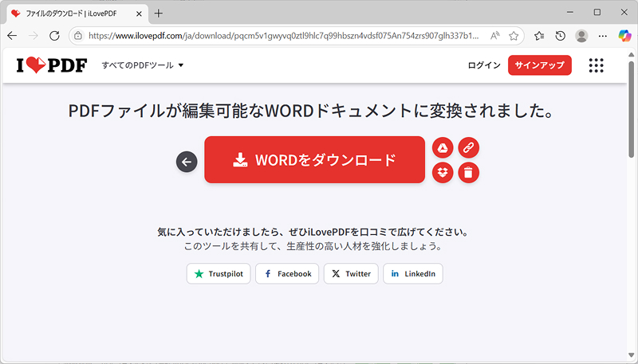This screenshot has height=364, width=638.
Task: Select the ファイルのダウンロード browser tab
Action: 77,14
